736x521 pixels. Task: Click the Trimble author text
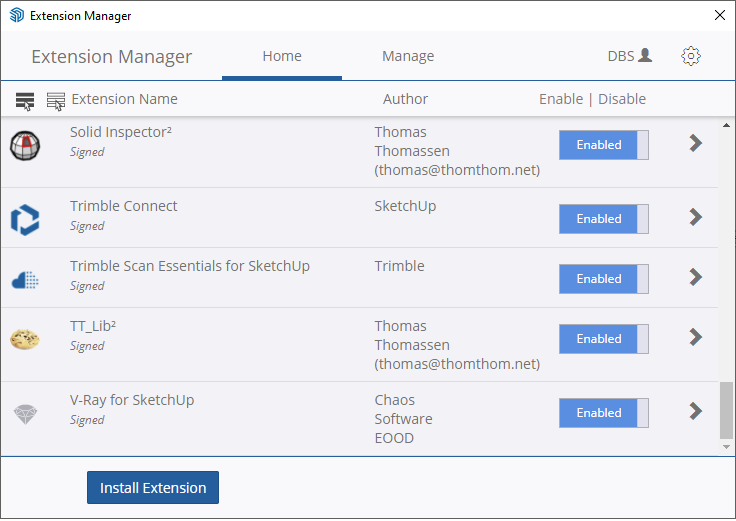point(399,266)
